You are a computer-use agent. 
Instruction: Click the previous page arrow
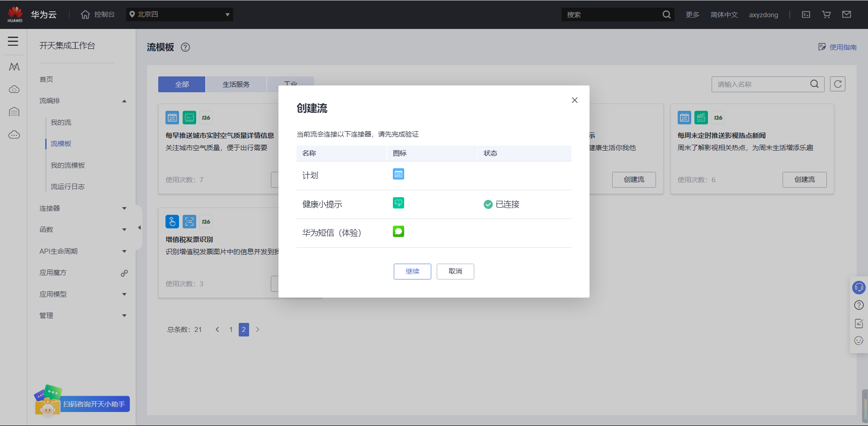[x=217, y=330]
